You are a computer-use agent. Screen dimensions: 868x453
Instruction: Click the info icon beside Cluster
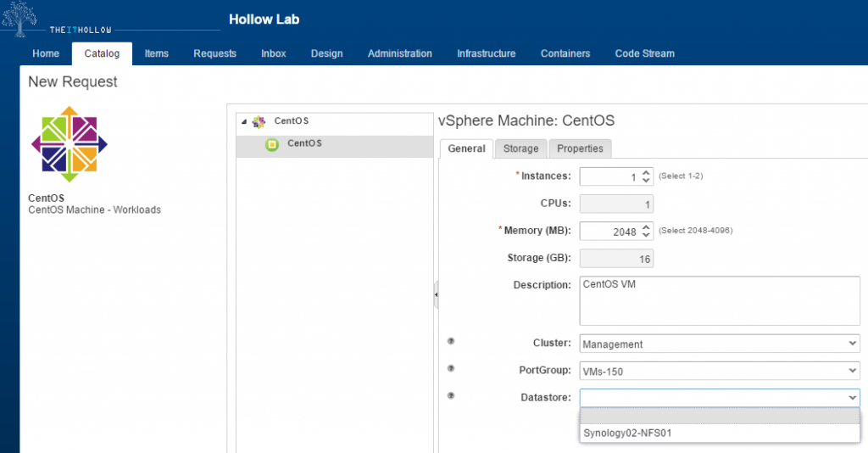coord(451,341)
